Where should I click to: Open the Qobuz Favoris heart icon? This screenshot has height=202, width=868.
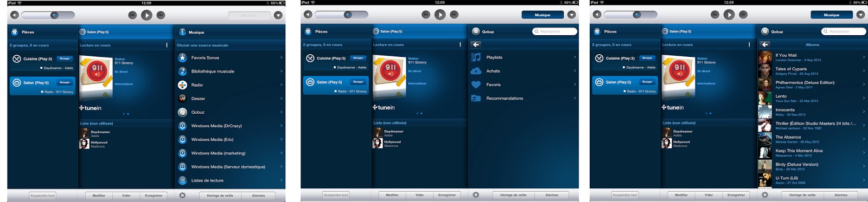coord(476,84)
